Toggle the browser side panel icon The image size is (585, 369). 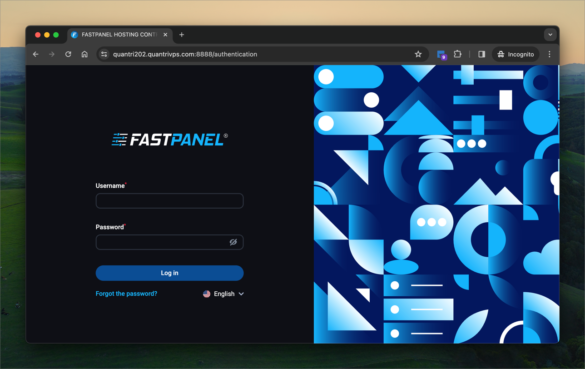[482, 54]
